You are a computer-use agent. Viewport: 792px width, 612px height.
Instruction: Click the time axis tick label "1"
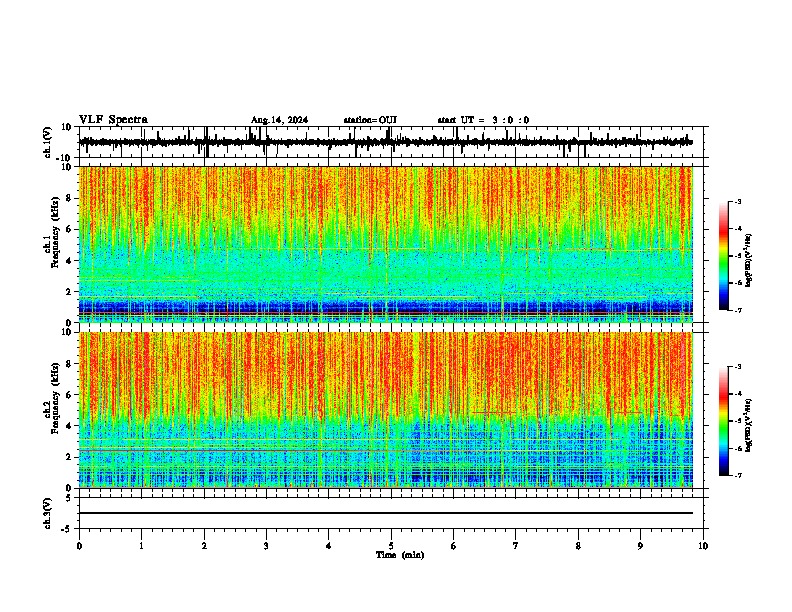pos(141,546)
